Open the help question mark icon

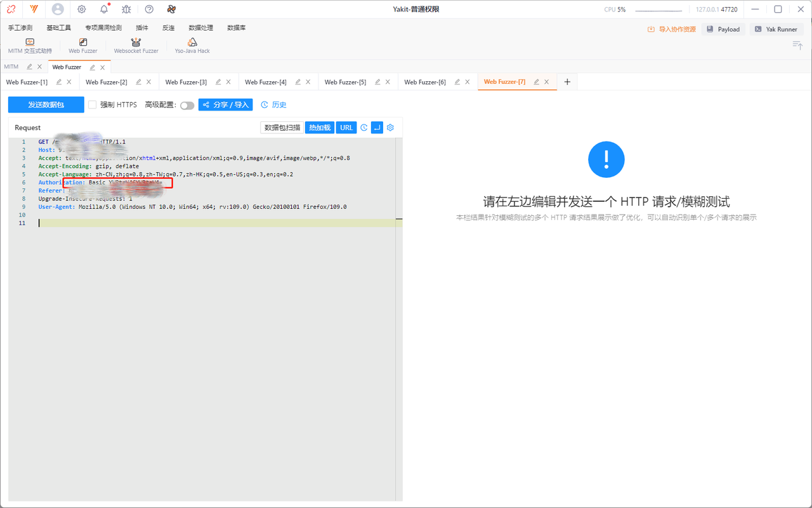149,10
